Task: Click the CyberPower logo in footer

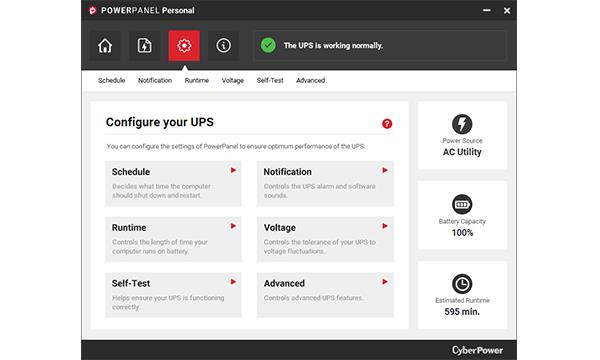Action: point(477,350)
